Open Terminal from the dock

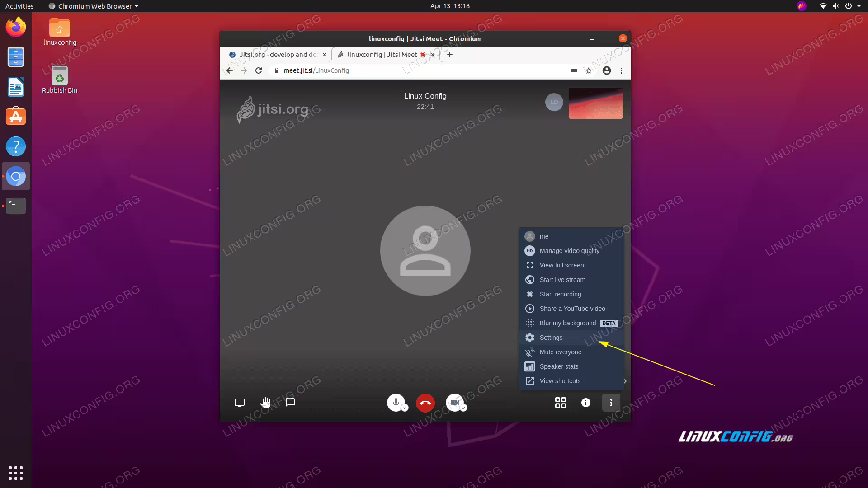pyautogui.click(x=16, y=206)
